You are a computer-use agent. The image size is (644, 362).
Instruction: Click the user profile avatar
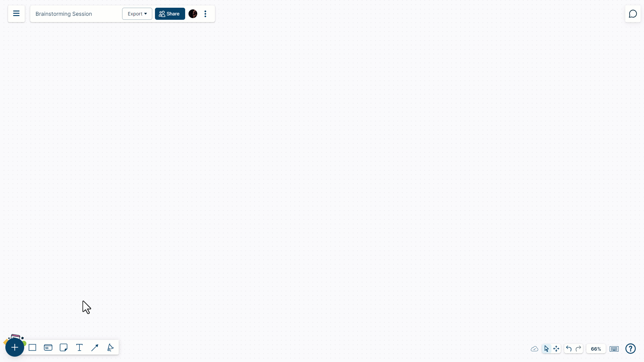[x=193, y=14]
